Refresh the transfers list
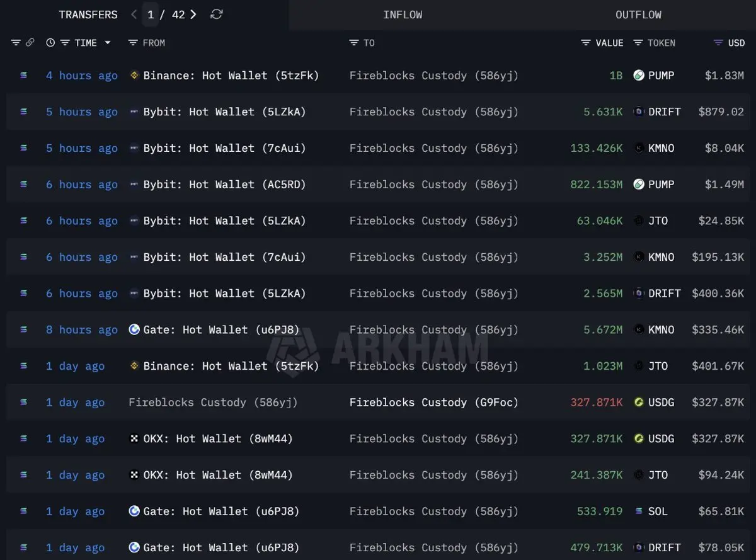 click(216, 14)
